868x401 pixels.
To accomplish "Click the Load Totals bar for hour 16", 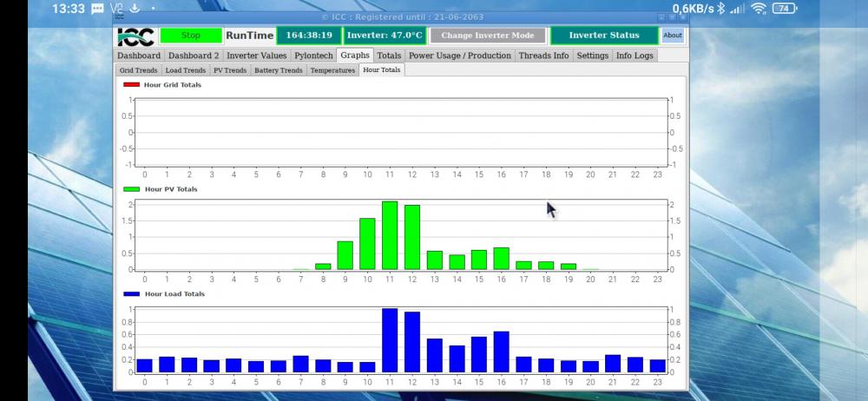I will pyautogui.click(x=502, y=352).
